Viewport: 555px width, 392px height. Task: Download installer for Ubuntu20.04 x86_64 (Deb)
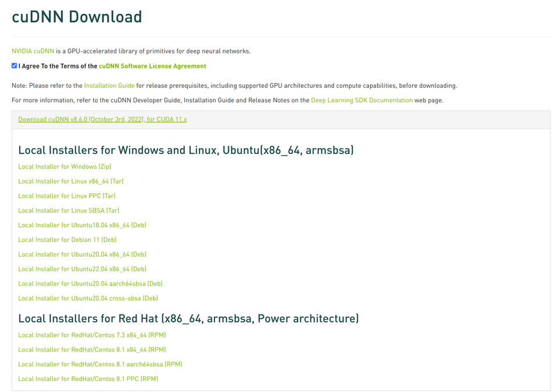pos(82,255)
